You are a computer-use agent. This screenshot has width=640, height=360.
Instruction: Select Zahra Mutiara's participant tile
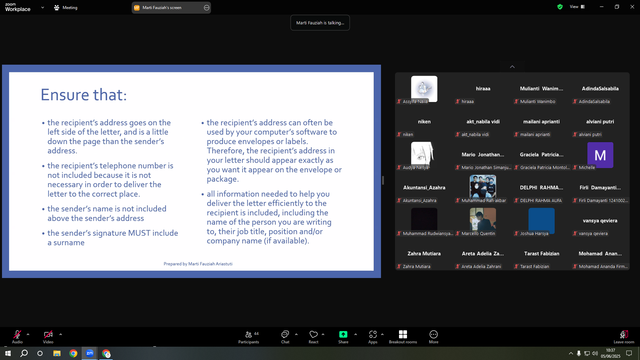click(x=424, y=254)
